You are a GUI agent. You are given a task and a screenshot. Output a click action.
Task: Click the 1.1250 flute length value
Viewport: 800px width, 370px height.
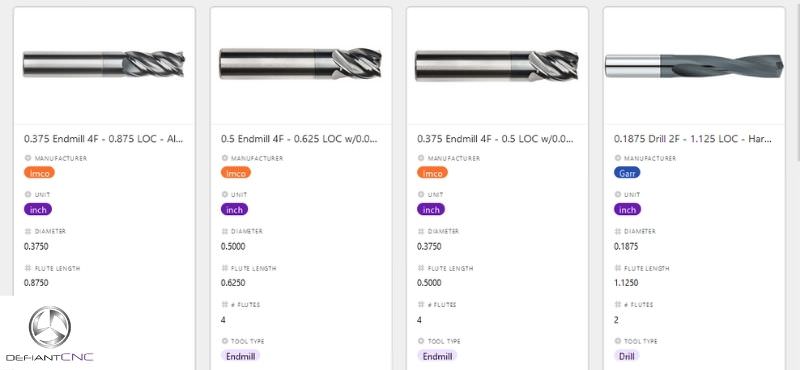[x=626, y=283]
